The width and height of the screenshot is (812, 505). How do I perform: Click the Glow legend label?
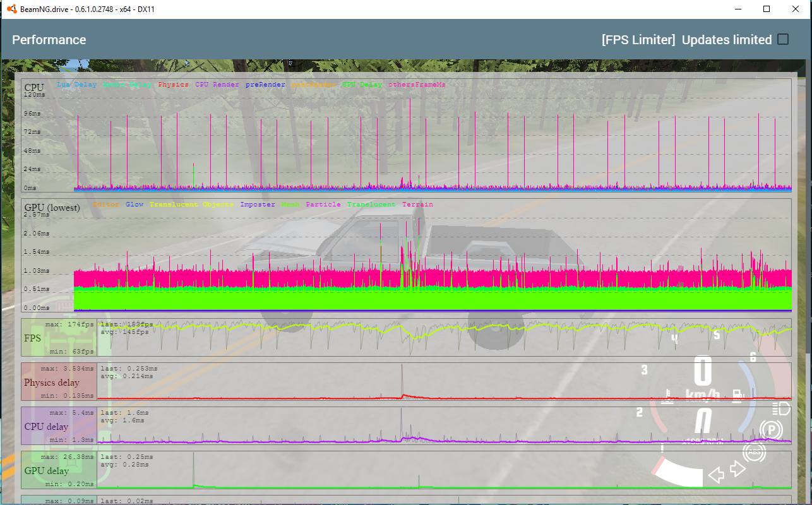[134, 205]
